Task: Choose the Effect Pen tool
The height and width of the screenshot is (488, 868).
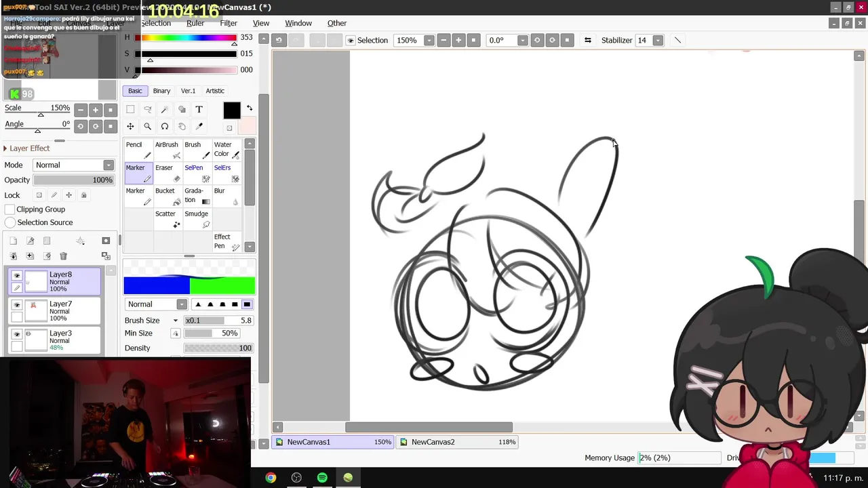Action: (226, 242)
